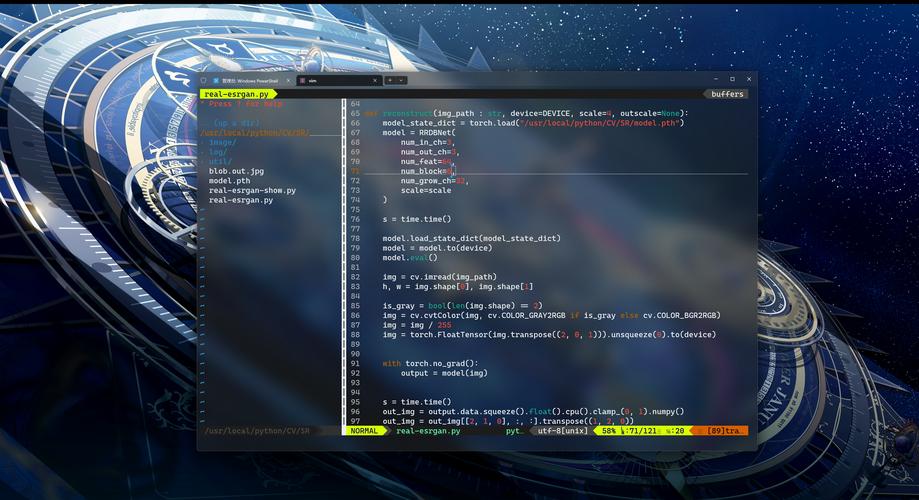Image resolution: width=919 pixels, height=500 pixels.
Task: Click 'output = model(img)' on line 92
Action: [444, 373]
